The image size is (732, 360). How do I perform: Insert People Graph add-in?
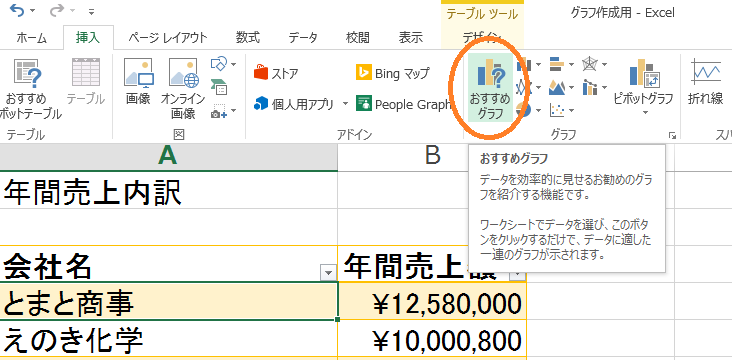click(x=402, y=104)
